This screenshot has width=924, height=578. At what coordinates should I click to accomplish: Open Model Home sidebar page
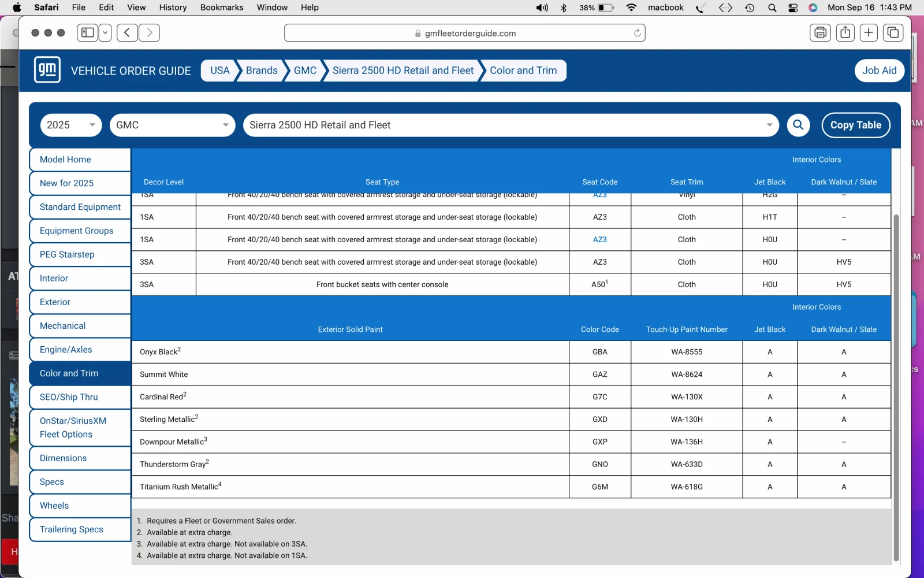pyautogui.click(x=80, y=160)
